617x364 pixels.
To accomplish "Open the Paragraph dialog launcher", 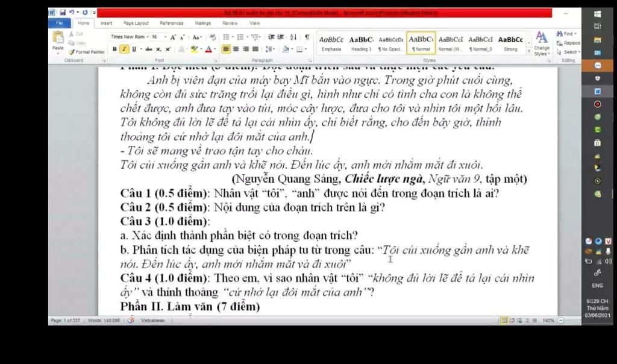I will (x=310, y=61).
